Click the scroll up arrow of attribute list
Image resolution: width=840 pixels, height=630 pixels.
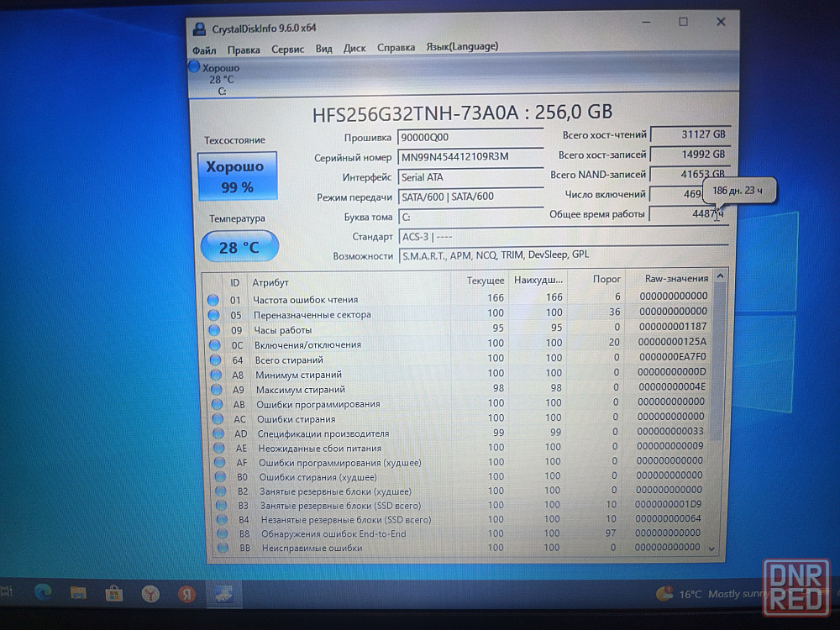[720, 276]
